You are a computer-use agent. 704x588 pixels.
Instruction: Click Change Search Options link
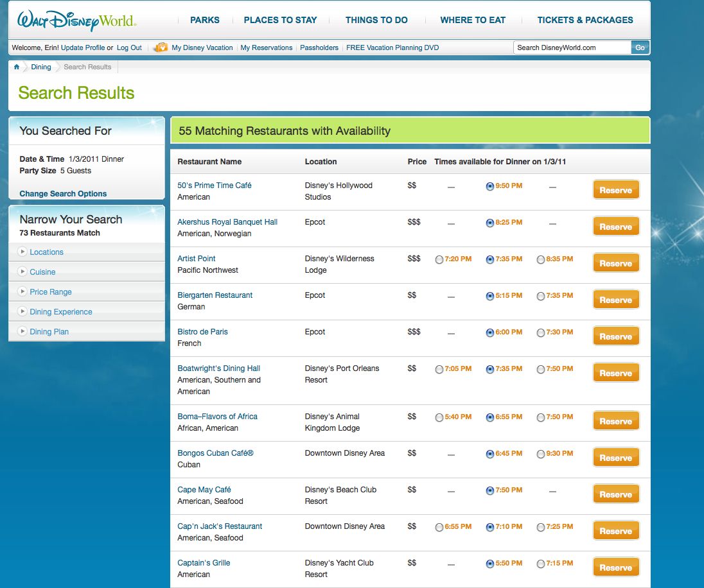click(x=63, y=194)
